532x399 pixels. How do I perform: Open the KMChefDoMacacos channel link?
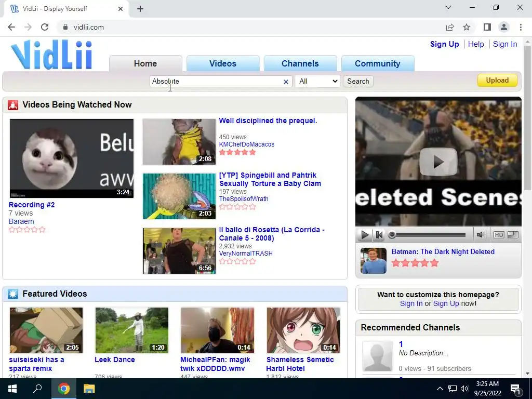tap(247, 144)
